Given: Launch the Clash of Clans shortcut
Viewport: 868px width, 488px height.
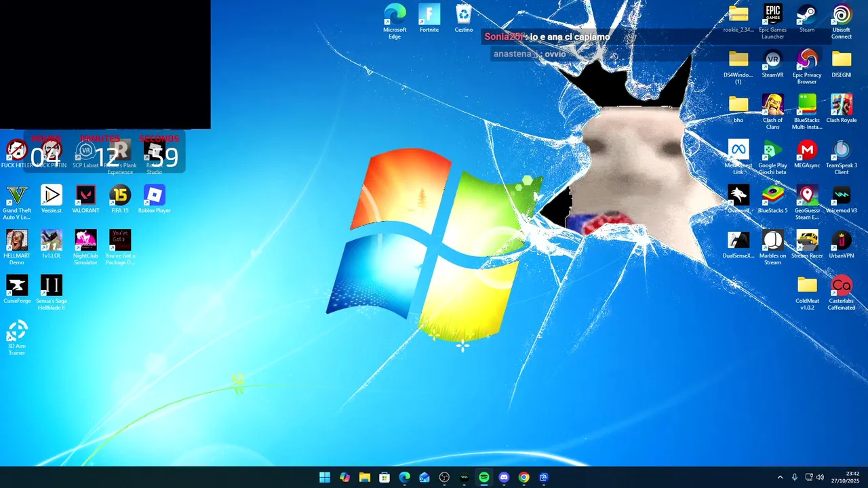Looking at the screenshot, I should [x=772, y=112].
